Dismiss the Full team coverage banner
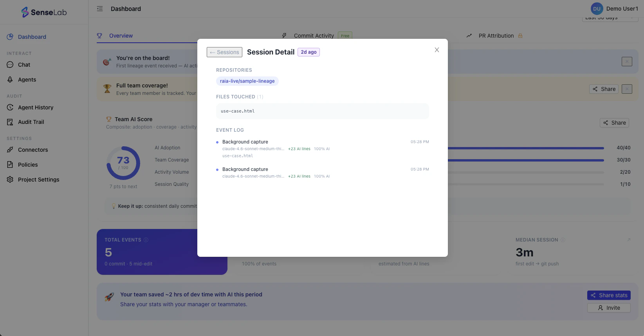The width and height of the screenshot is (644, 336). point(627,89)
